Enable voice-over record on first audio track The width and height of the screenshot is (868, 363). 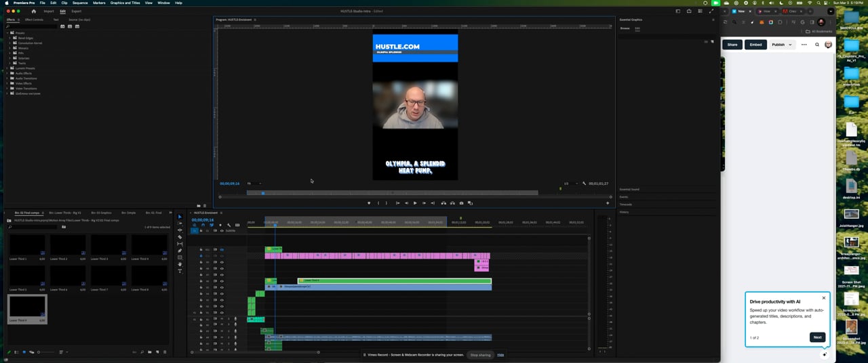coord(235,319)
